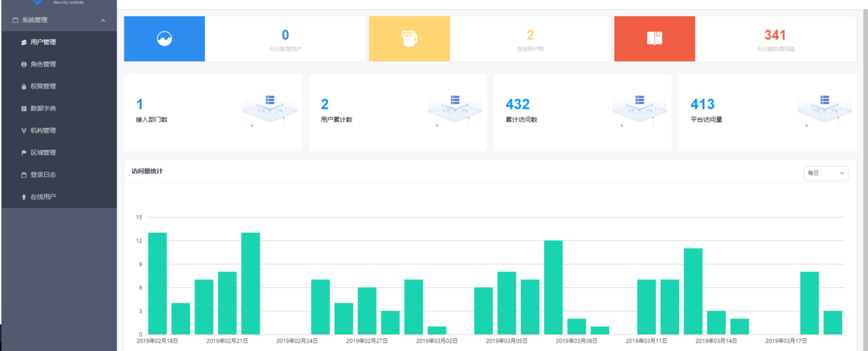Click the person icon for 在线用户
The image size is (868, 351).
point(24,197)
